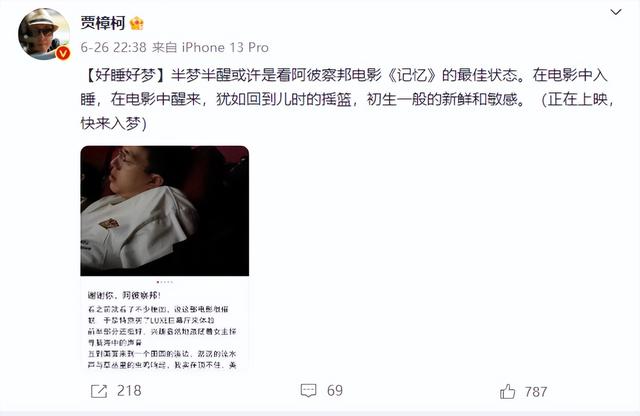Click the 【好睡好梦】 tag in post
This screenshot has height=416, width=640.
tap(122, 75)
